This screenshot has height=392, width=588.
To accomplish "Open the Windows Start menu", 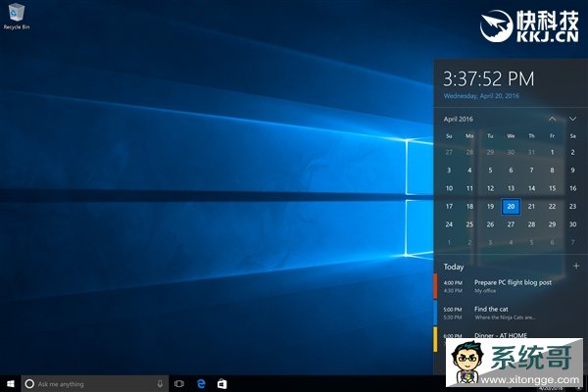I will 11,384.
